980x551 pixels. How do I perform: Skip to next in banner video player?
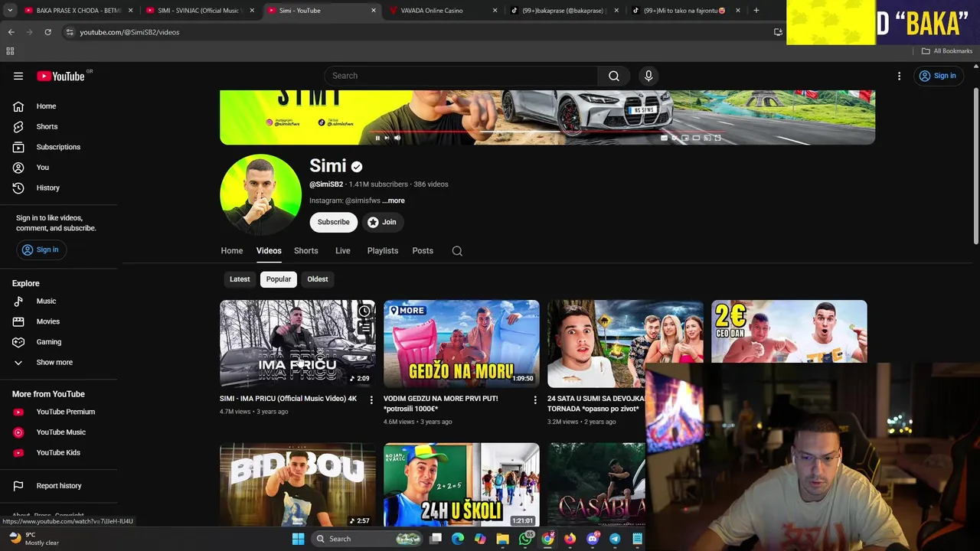[387, 138]
